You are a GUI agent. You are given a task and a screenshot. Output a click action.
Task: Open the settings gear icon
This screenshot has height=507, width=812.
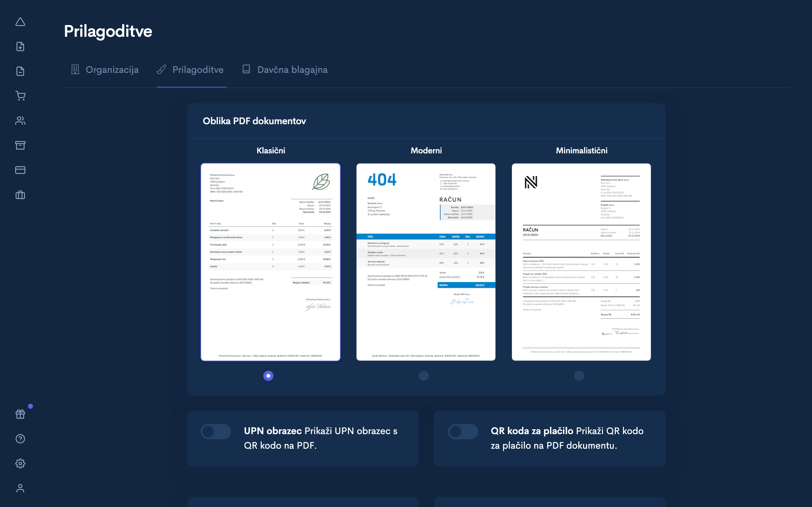coord(20,463)
